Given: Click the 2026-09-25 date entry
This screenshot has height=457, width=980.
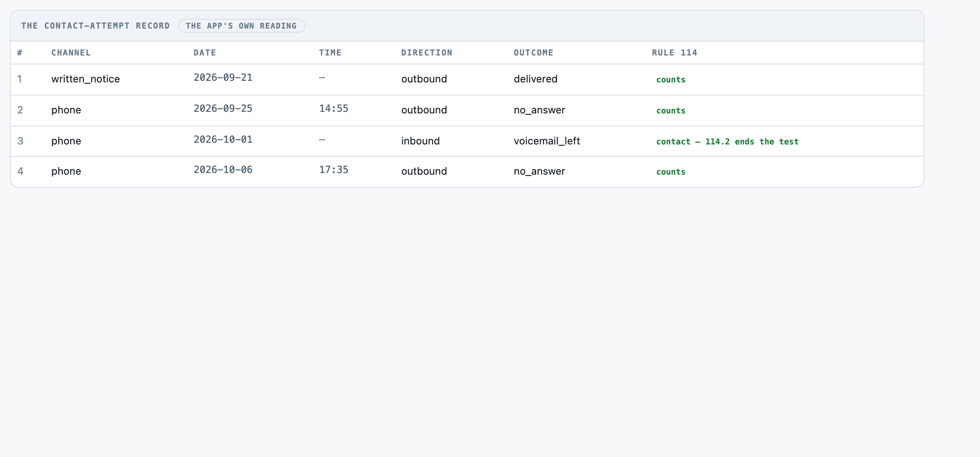Looking at the screenshot, I should coord(223,109).
